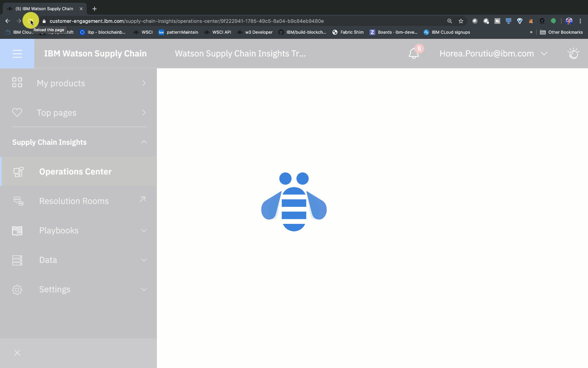Open the Other Bookmarks folder

coord(561,32)
